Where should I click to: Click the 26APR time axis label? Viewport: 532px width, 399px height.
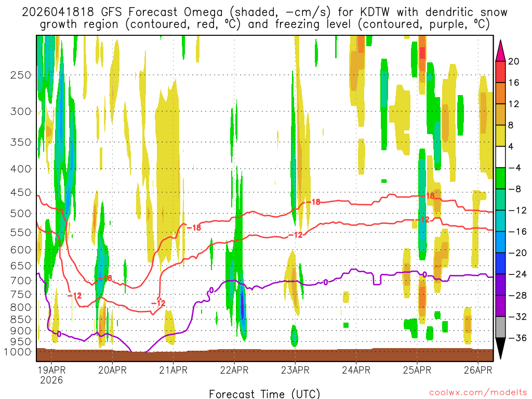coord(478,370)
